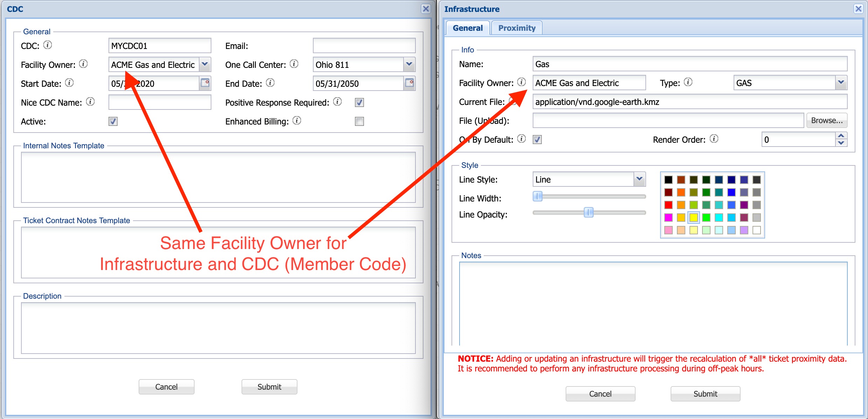This screenshot has width=868, height=419.
Task: Click the Enhanced Billing info icon
Action: coord(297,120)
